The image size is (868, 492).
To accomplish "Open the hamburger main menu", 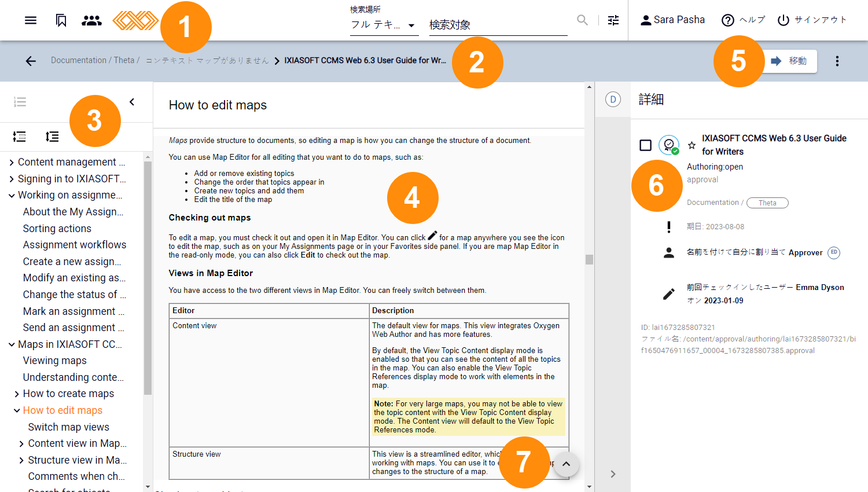I will (31, 20).
